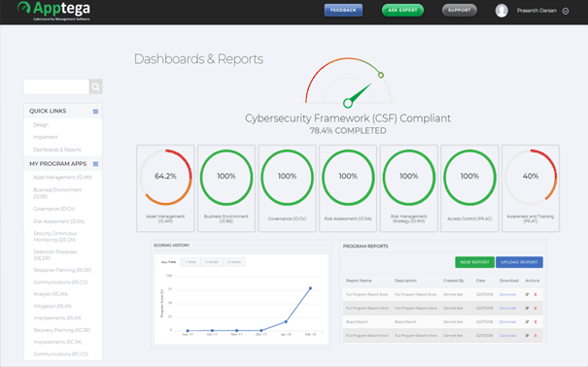588x367 pixels.
Task: Open the Implement quick link
Action: tap(46, 137)
